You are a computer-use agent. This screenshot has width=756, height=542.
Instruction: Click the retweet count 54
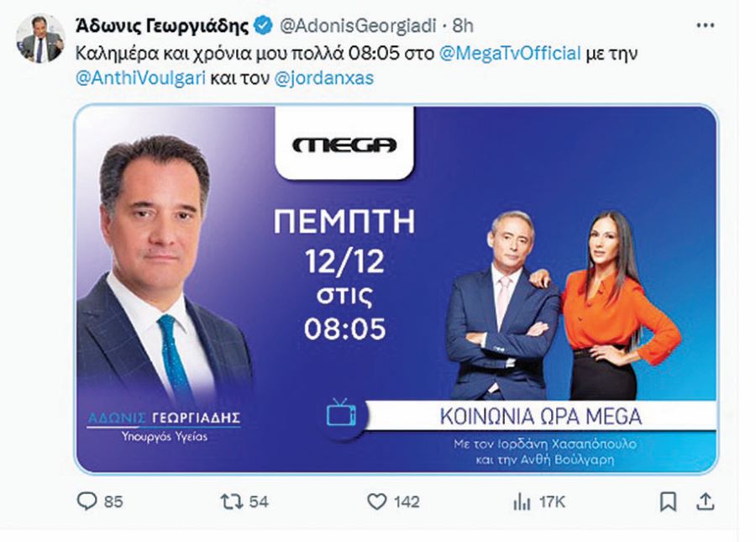[259, 502]
